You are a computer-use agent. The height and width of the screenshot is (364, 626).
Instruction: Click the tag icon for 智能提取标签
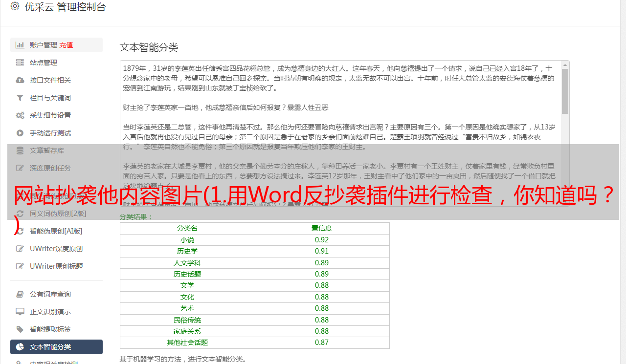pos(20,329)
